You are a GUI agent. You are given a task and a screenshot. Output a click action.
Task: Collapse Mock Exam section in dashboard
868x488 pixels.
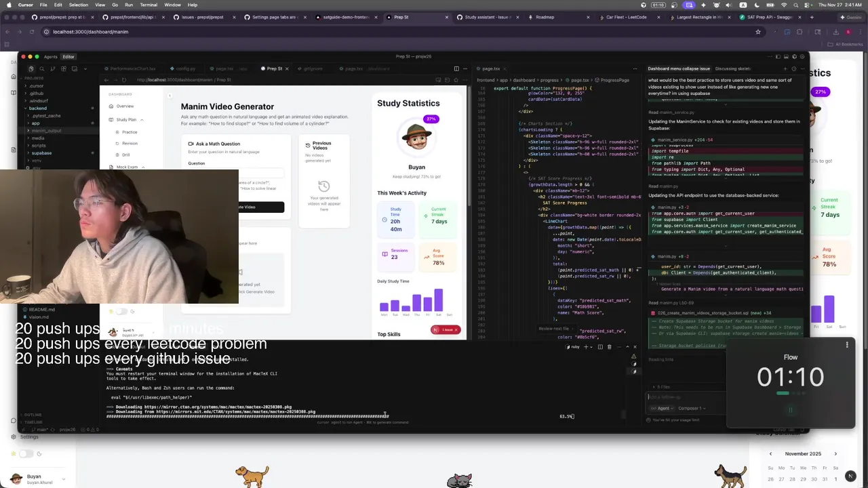142,167
